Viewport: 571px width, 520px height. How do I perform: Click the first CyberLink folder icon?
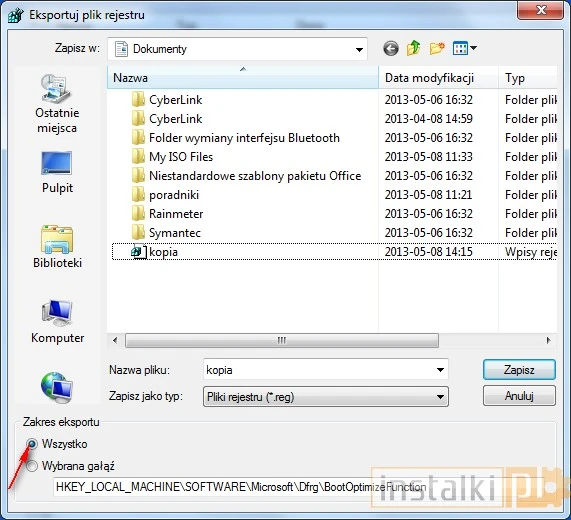[x=138, y=99]
